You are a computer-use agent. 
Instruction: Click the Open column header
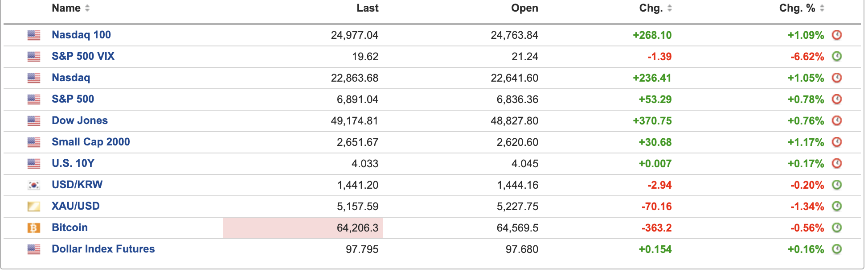click(x=524, y=8)
